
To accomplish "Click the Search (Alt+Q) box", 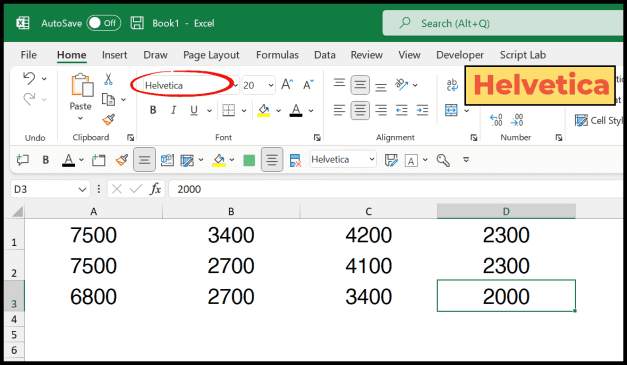I will [503, 23].
